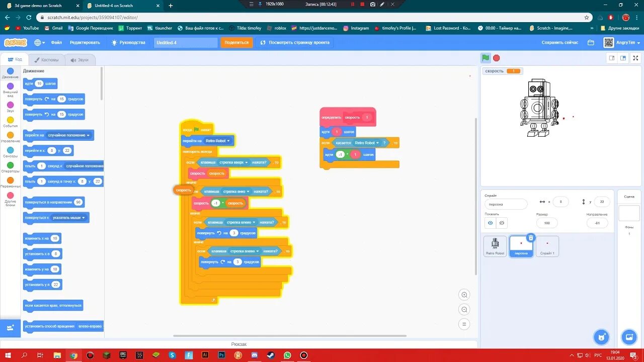Viewport: 644px width, 362px height.
Task: Click the green flag to run project
Action: (x=486, y=58)
